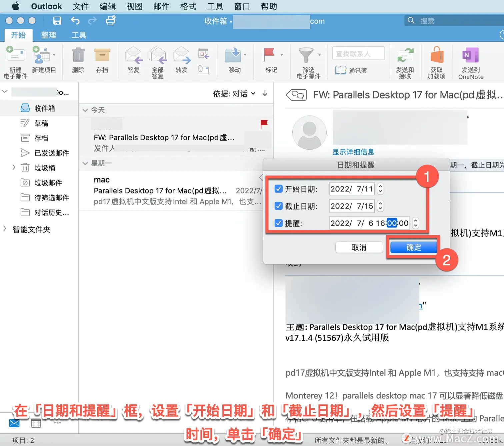Screen dimensions: 504x446
Task: Click the meeting reply icon beside 转发
Action: tap(204, 54)
